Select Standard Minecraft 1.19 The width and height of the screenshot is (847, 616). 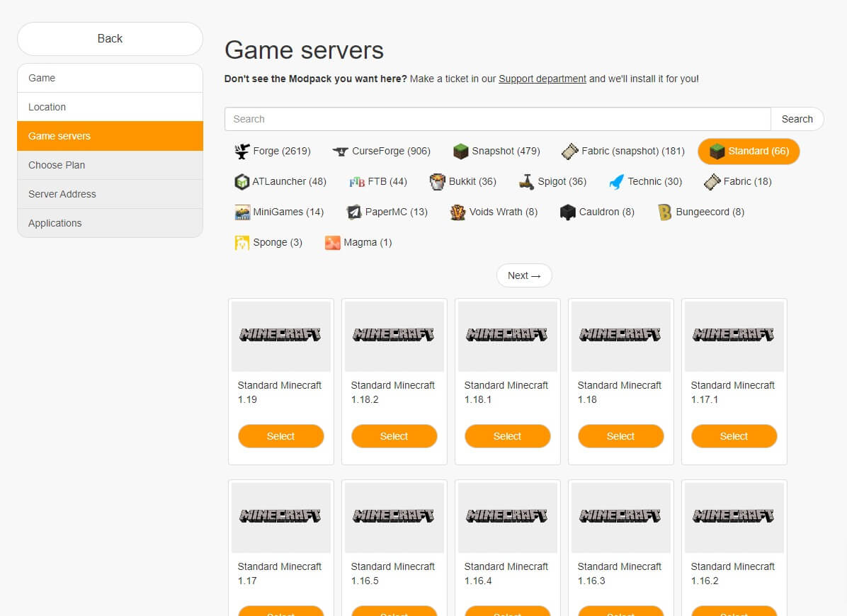click(x=281, y=436)
